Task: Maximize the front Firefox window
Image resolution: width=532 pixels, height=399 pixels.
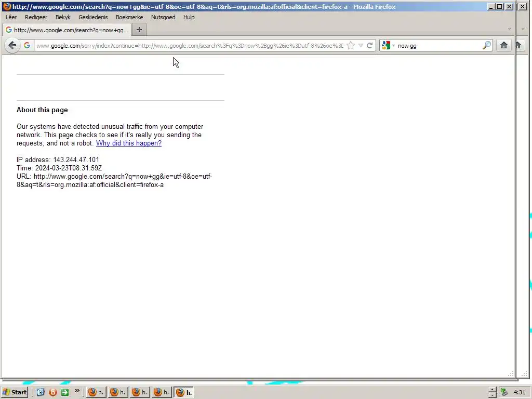Action: coord(500,6)
